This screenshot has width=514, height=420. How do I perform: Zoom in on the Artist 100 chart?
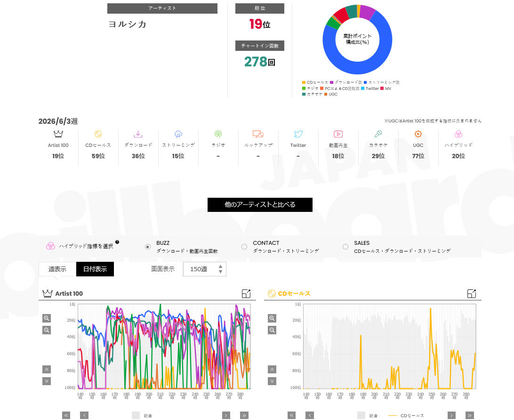(x=47, y=318)
